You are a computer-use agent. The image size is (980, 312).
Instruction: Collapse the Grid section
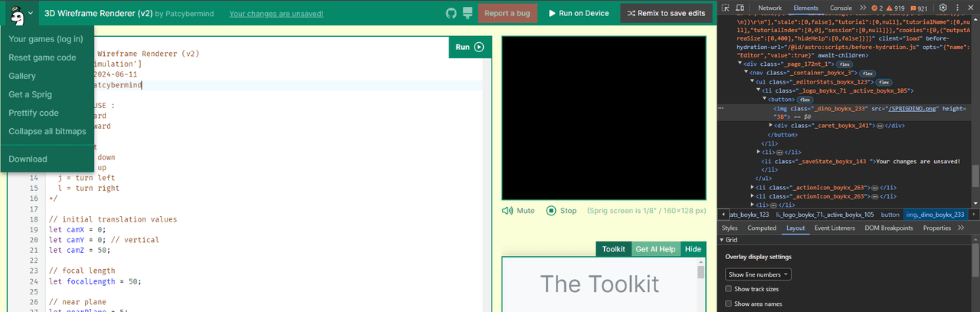(x=723, y=240)
